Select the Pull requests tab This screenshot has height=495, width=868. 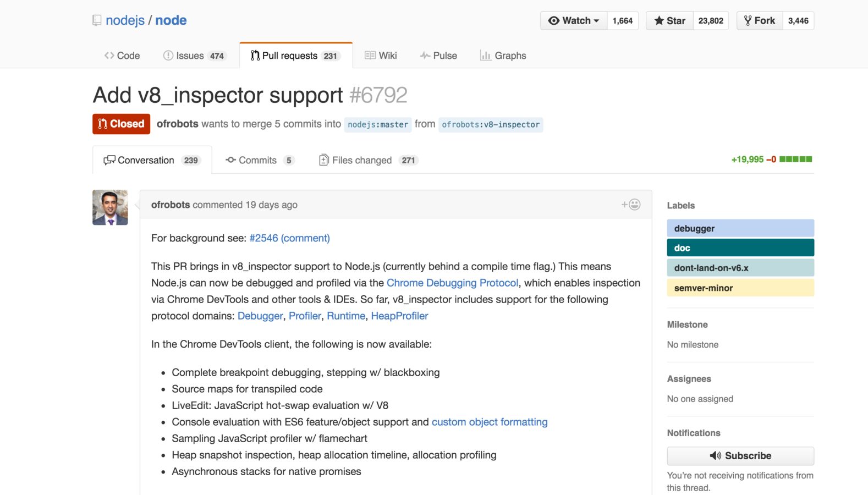pyautogui.click(x=296, y=56)
